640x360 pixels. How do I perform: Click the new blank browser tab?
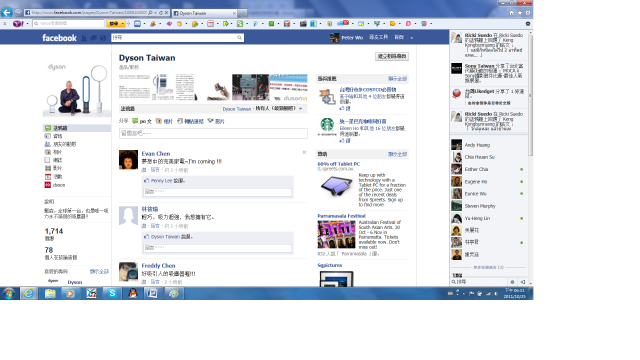coord(242,13)
